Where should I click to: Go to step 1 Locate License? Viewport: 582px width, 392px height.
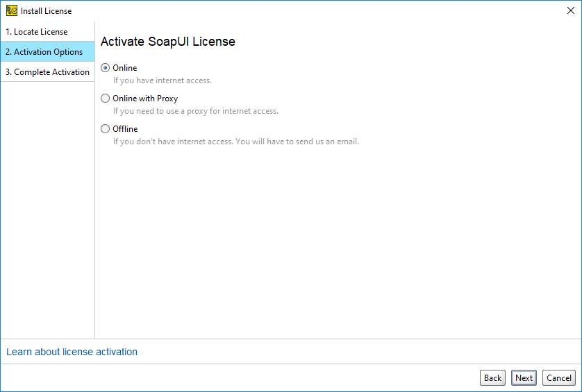[x=47, y=31]
